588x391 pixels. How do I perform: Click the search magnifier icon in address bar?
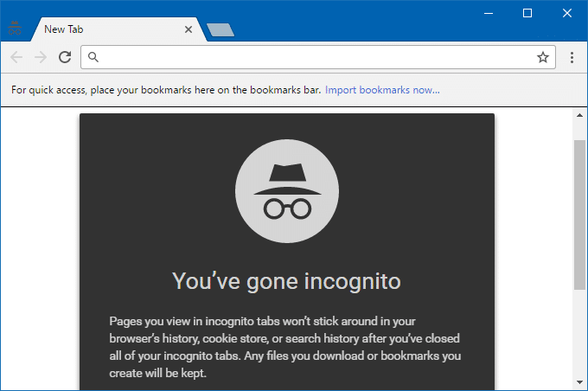[x=93, y=57]
